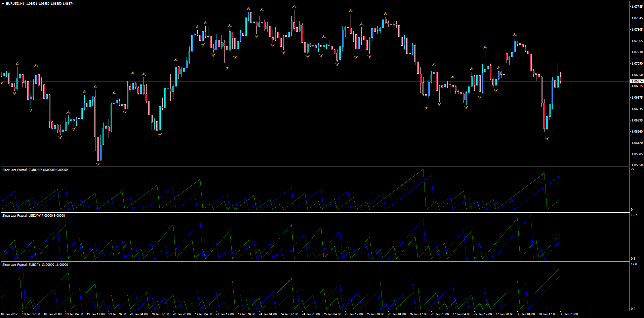
Task: Click the down fractal arrow below the 19 Jan lowest candle
Action: (x=98, y=164)
